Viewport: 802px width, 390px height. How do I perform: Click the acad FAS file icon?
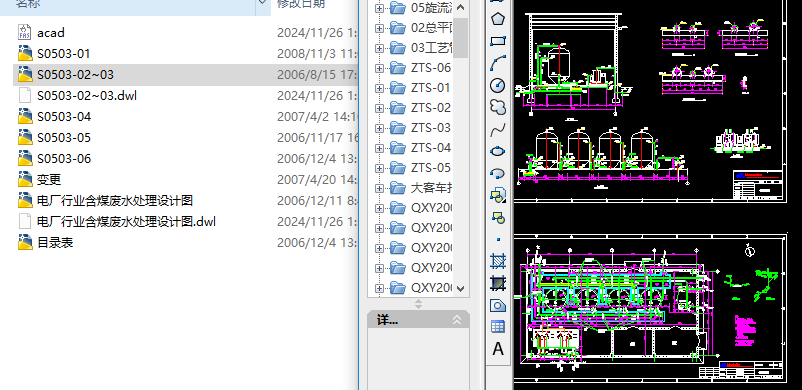25,32
